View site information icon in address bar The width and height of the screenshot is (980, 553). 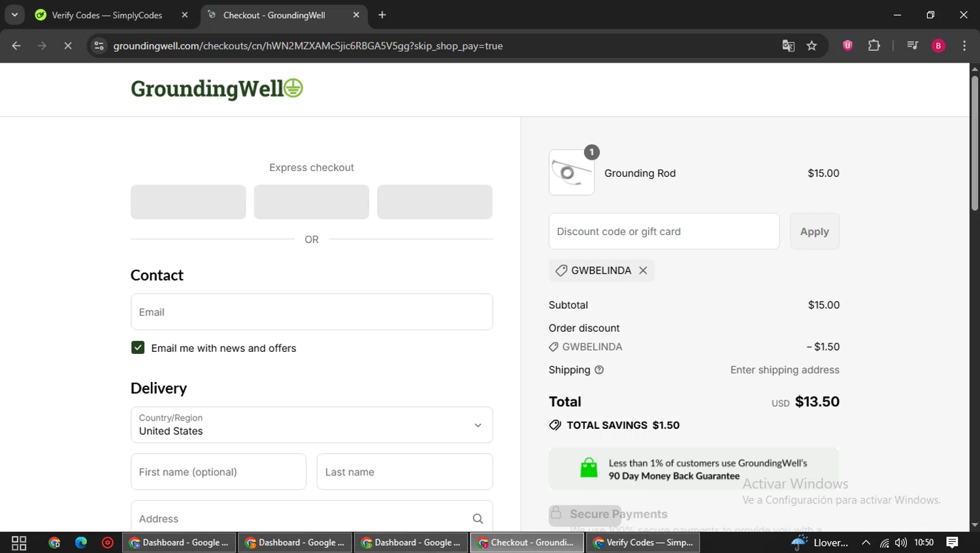pos(99,46)
